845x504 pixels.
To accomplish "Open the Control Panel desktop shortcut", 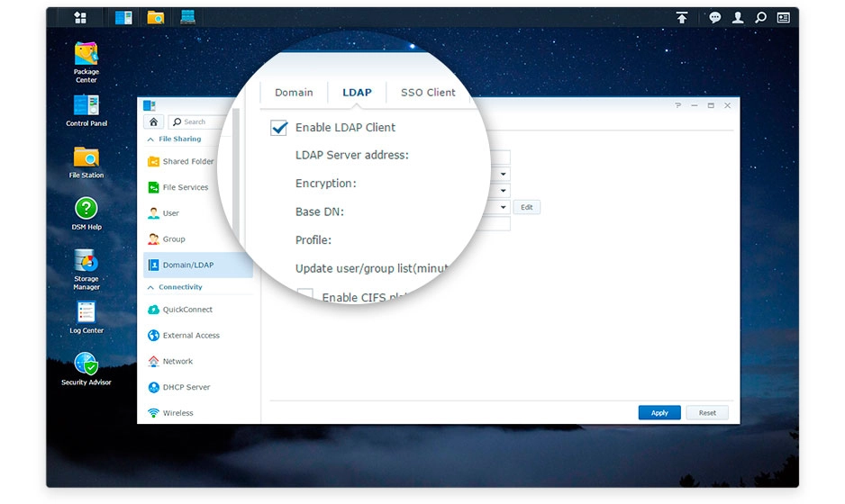I will pyautogui.click(x=86, y=111).
